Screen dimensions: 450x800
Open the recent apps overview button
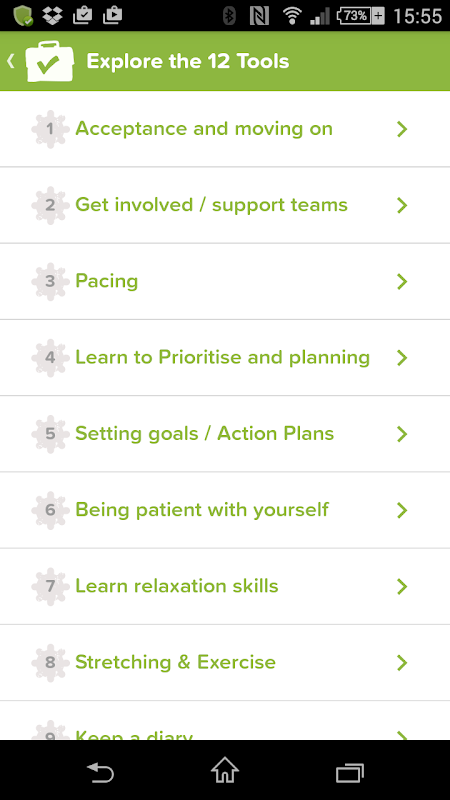tap(350, 772)
